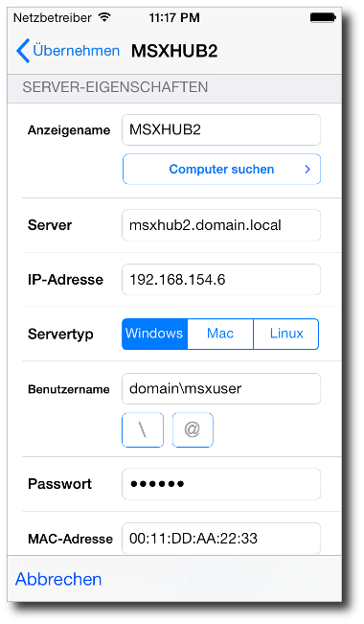The width and height of the screenshot is (364, 624).
Task: Select Windows server type
Action: tap(155, 334)
